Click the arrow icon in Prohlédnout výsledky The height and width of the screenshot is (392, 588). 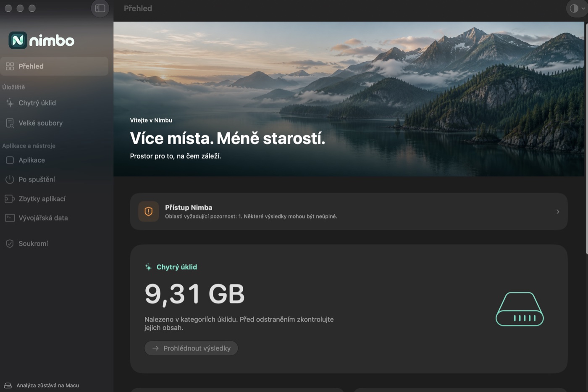click(155, 348)
